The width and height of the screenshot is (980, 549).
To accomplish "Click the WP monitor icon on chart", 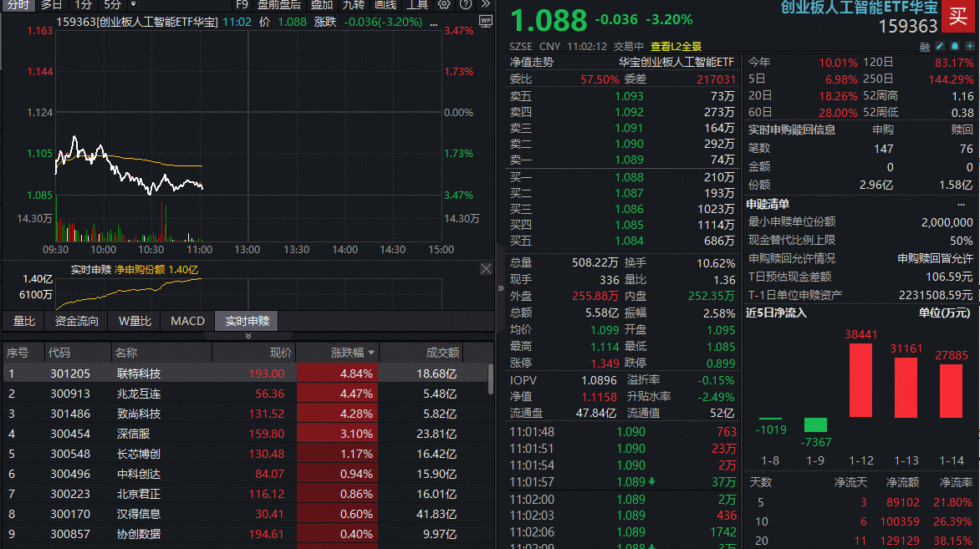I will click(486, 21).
